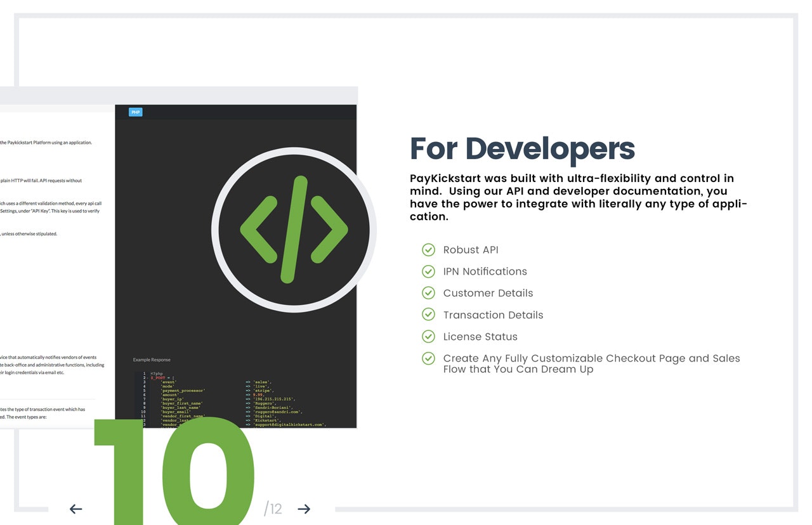The height and width of the screenshot is (525, 812).
Task: Click the 'Create Any Fully Customizable Checkout Page' text
Action: (x=592, y=363)
